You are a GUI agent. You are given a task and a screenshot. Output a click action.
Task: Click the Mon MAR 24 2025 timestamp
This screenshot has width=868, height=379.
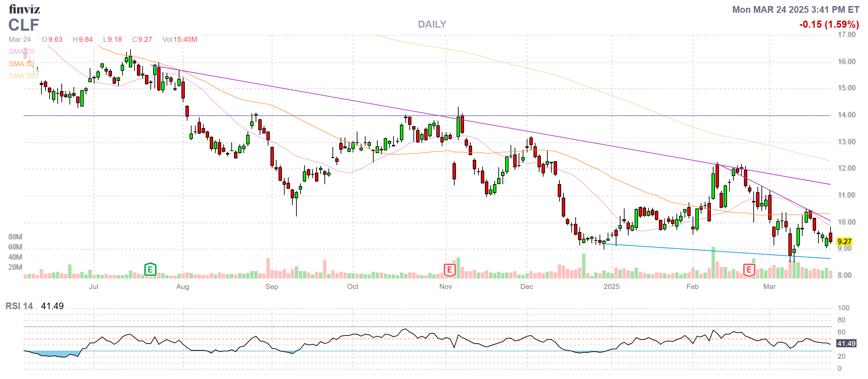coord(795,9)
